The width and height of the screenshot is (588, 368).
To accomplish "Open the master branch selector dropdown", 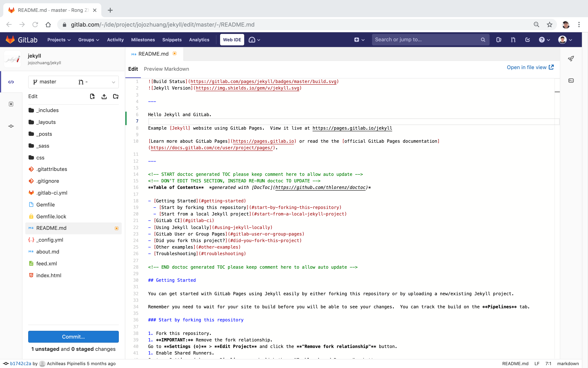I will point(73,82).
